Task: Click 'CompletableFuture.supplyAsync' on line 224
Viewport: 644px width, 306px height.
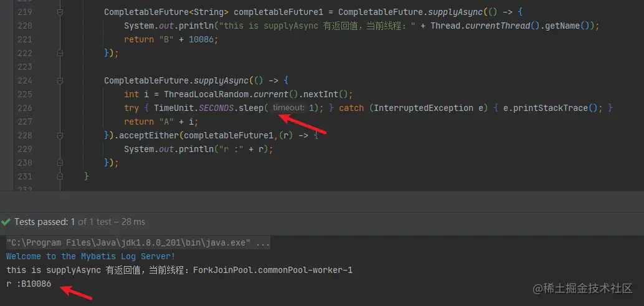Action: [176, 80]
